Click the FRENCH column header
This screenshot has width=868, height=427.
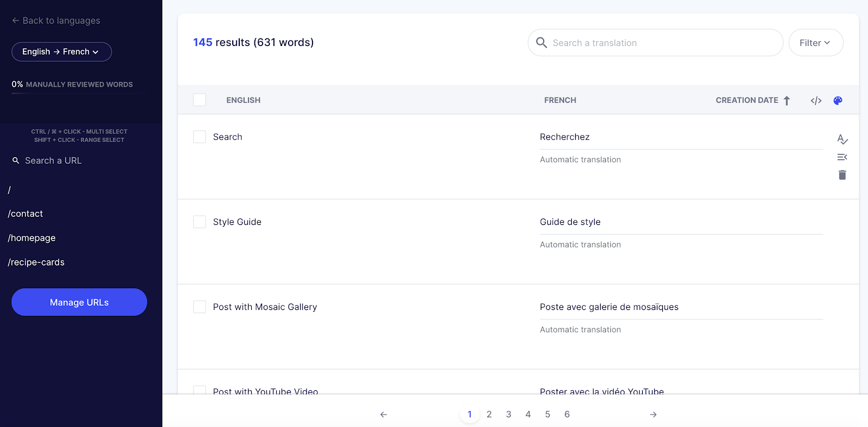[560, 100]
